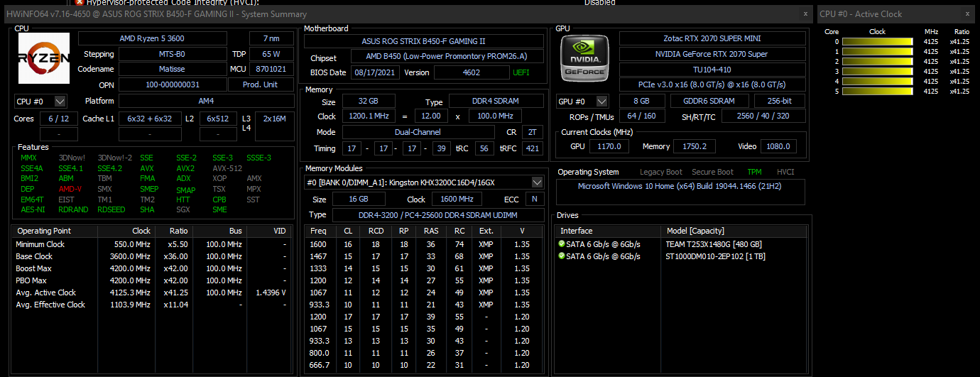Open the CPU #0 selector dropdown
Viewport: 980px width, 377px height.
[40, 102]
